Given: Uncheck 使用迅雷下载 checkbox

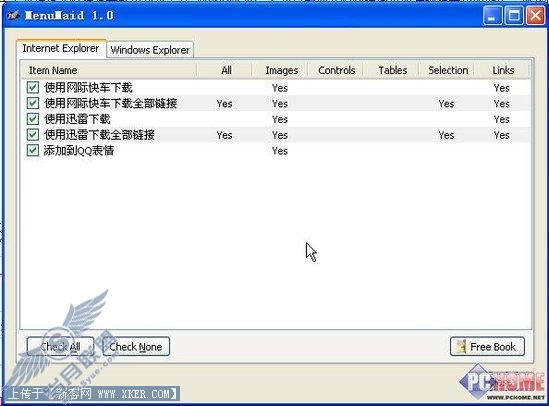Looking at the screenshot, I should pos(33,119).
